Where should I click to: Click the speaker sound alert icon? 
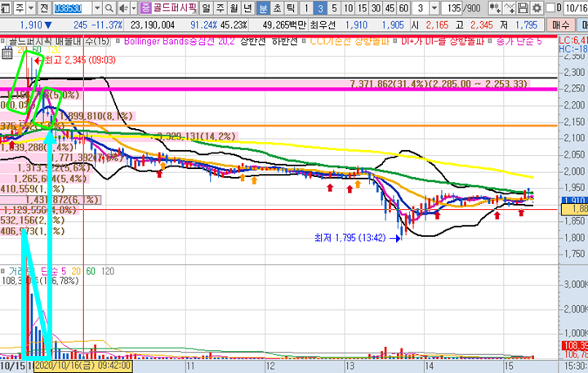pos(123,7)
